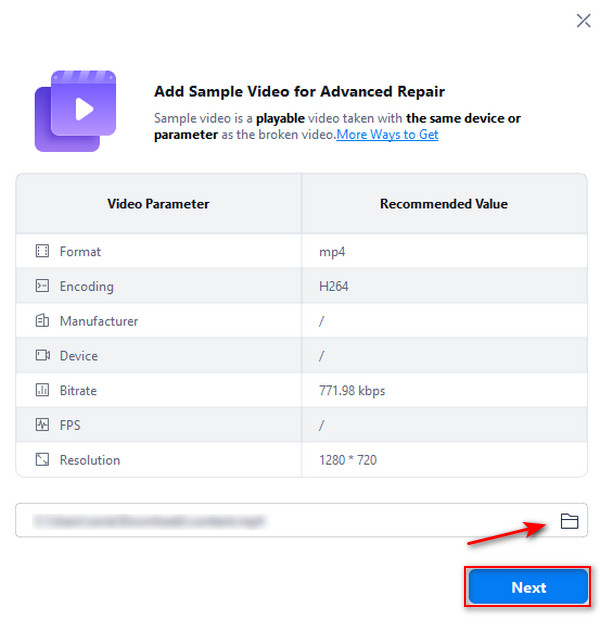The height and width of the screenshot is (621, 600).
Task: Click the 771.98 kbps bitrate value
Action: click(x=352, y=391)
